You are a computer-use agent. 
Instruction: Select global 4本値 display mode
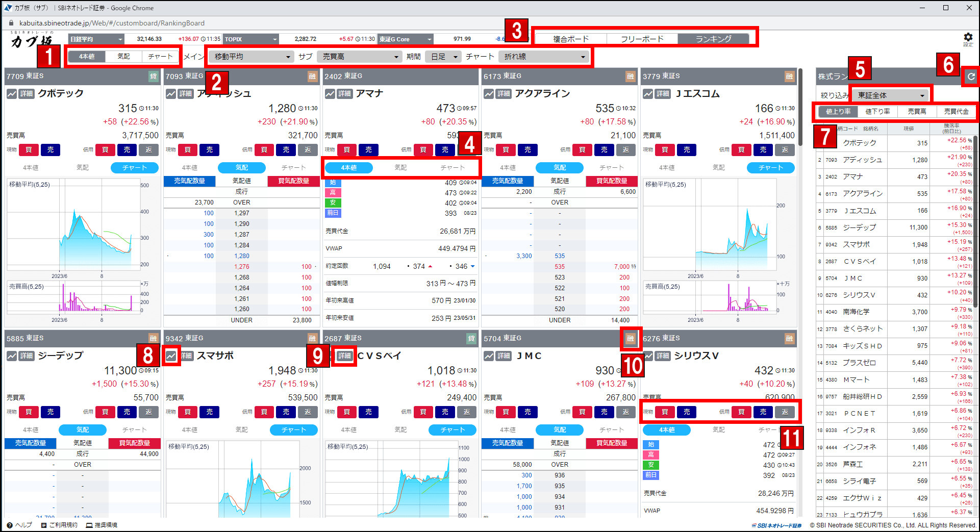coord(87,57)
